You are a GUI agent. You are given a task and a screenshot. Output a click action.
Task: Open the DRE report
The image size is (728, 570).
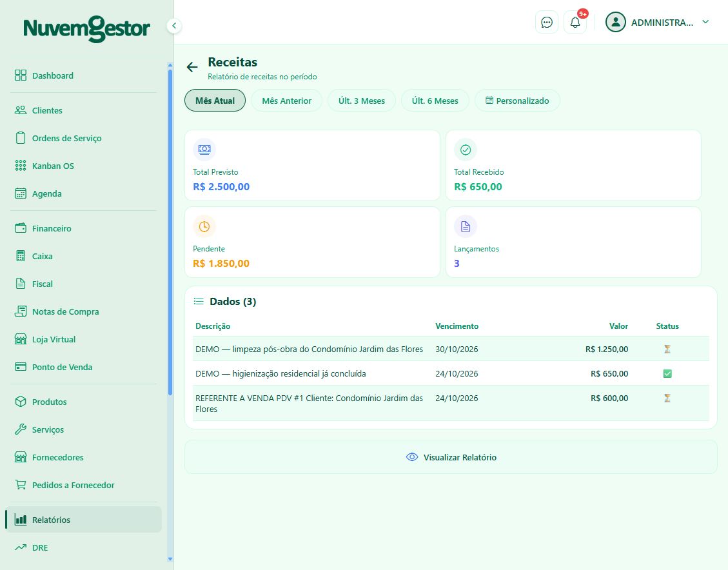[84, 547]
